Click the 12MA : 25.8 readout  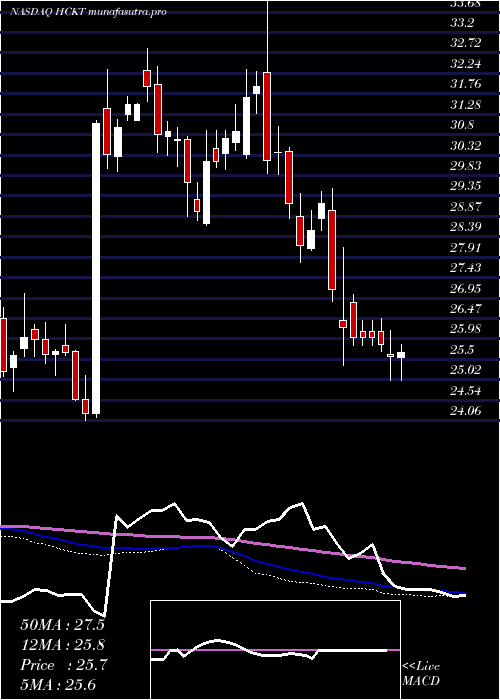pyautogui.click(x=62, y=645)
